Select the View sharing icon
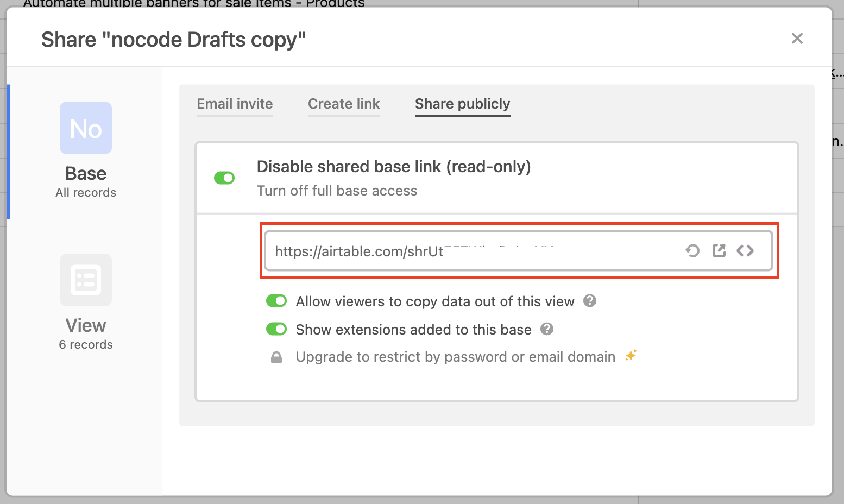 coord(86,280)
